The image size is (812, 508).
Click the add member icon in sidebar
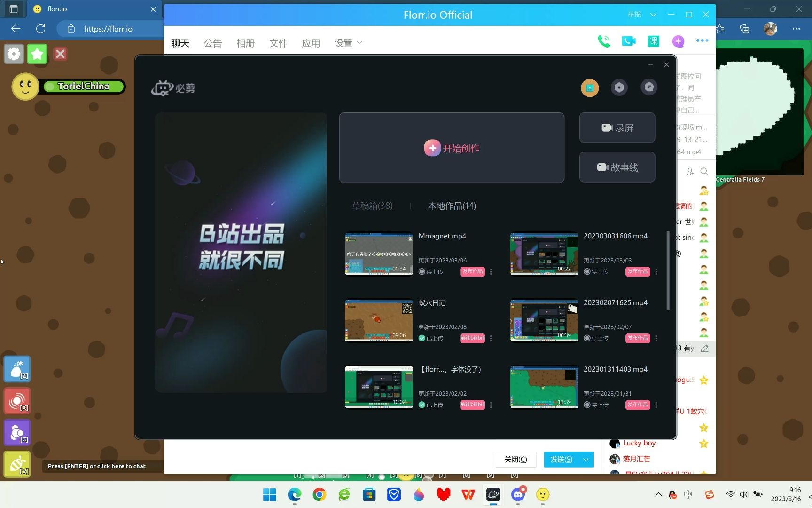690,172
